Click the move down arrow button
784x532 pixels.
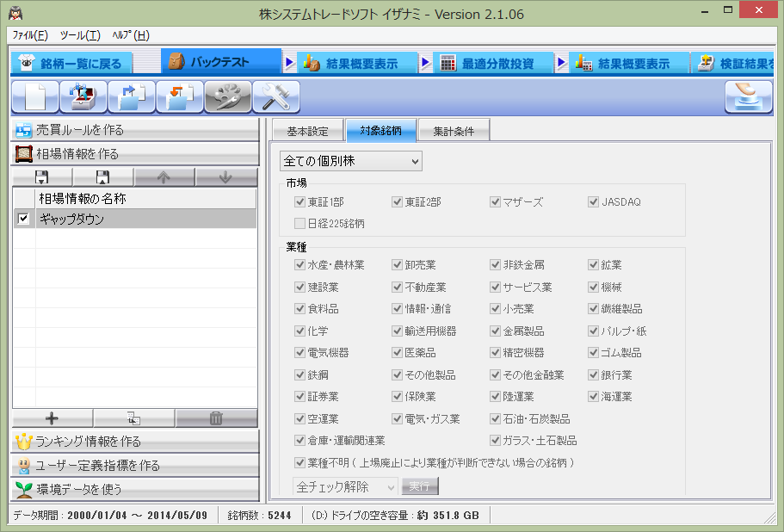tap(226, 177)
